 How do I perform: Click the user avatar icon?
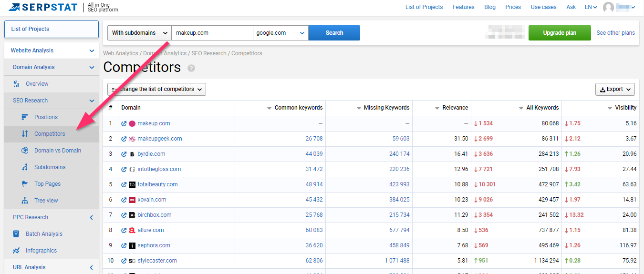(x=608, y=7)
